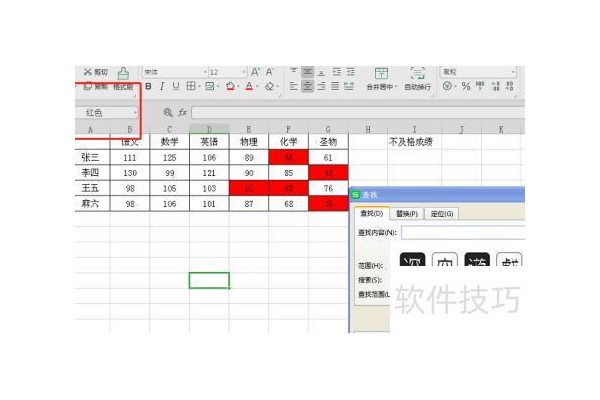
Task: Toggle vertical middle alignment
Action: tap(307, 72)
